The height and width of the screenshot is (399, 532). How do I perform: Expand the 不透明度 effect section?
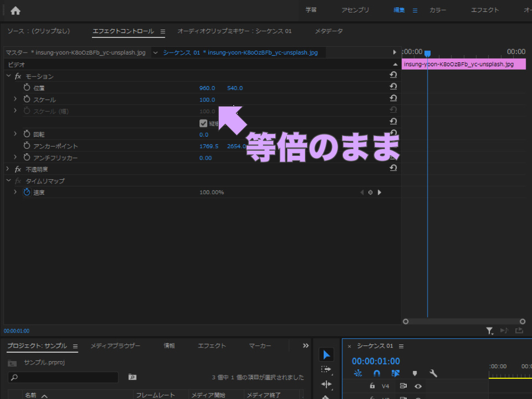click(x=8, y=169)
